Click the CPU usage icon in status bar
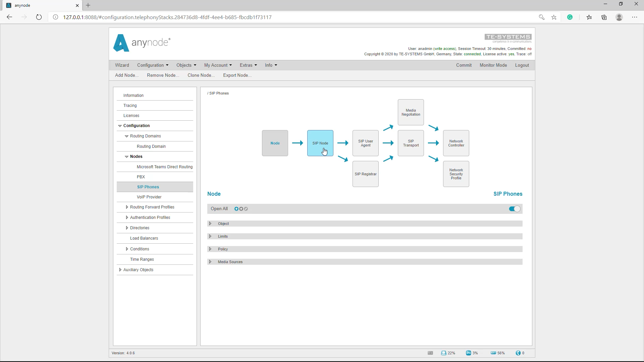 click(x=468, y=353)
